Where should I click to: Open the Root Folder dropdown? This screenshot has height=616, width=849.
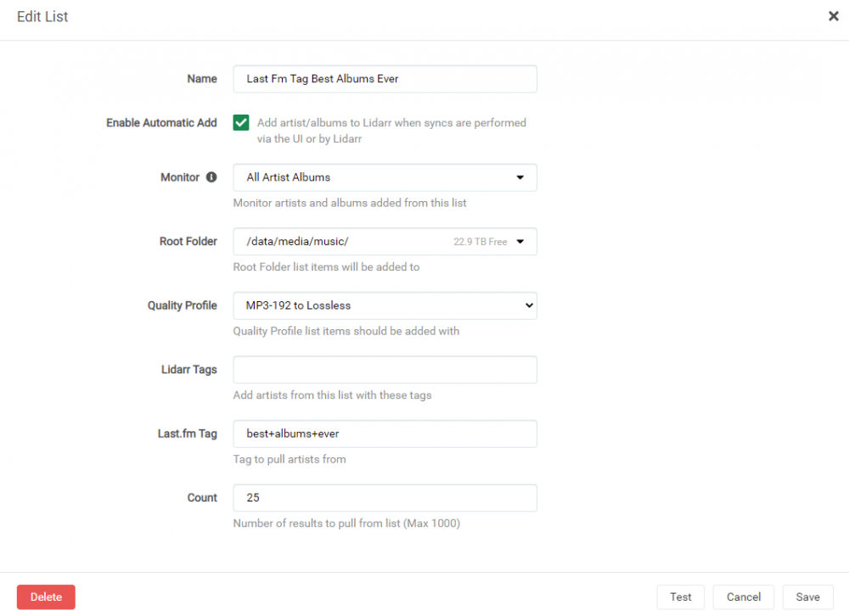tap(385, 242)
